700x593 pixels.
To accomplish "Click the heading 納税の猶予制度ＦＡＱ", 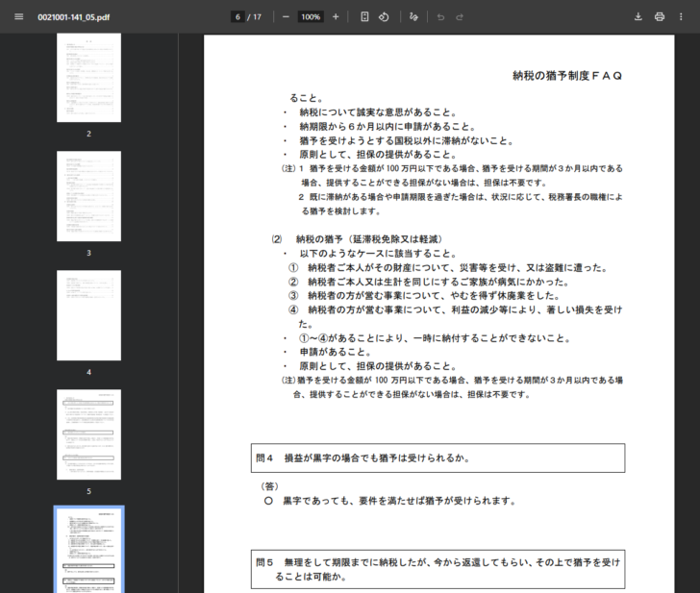I will point(567,76).
